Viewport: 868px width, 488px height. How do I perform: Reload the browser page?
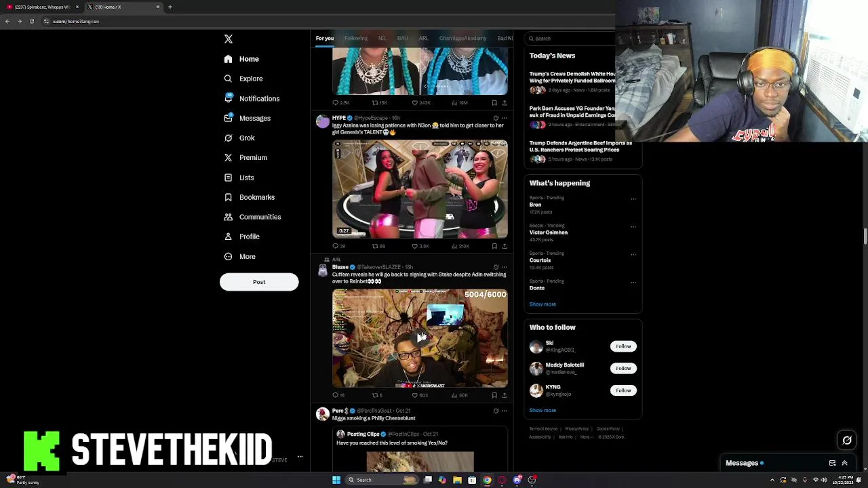31,21
